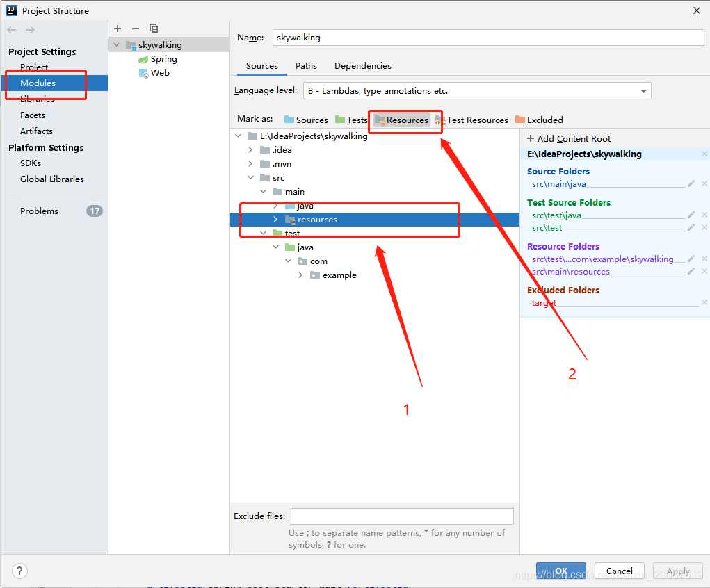The image size is (710, 588).
Task: Collapse the src folder
Action: tap(251, 178)
